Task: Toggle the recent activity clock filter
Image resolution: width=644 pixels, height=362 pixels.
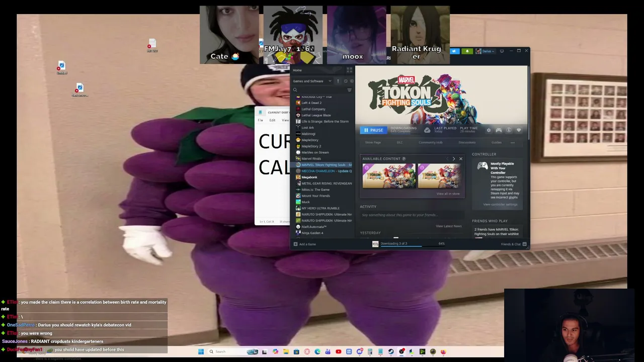Action: pos(345,81)
